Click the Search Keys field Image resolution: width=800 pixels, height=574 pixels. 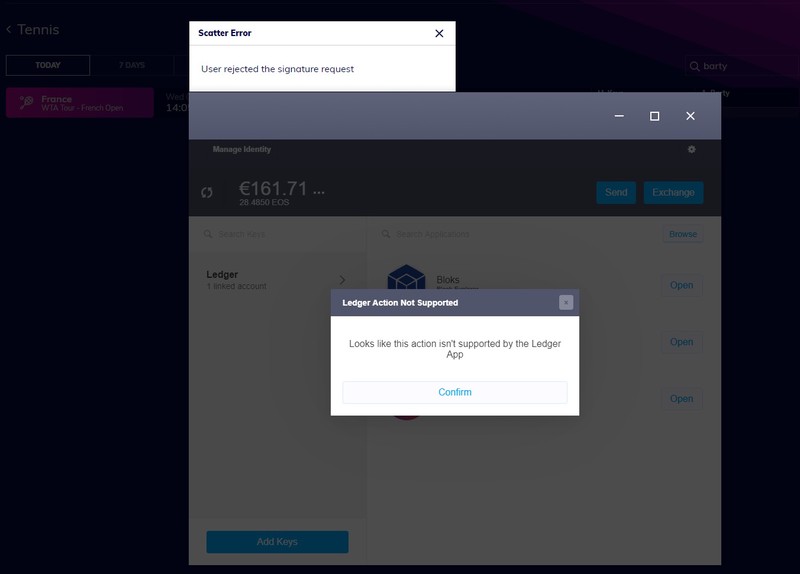(x=278, y=234)
